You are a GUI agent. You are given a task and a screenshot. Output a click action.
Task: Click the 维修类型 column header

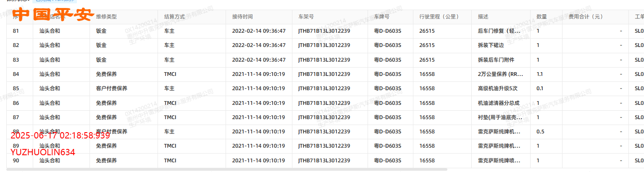point(106,17)
